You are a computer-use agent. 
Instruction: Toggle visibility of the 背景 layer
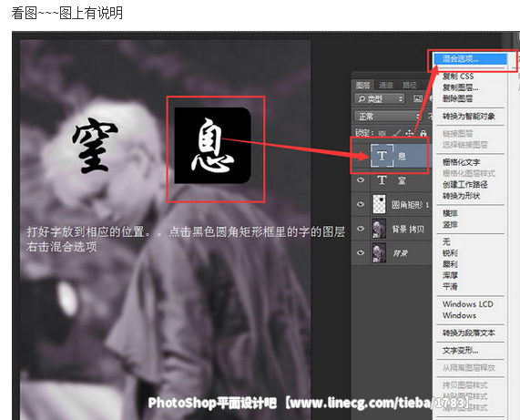(361, 252)
